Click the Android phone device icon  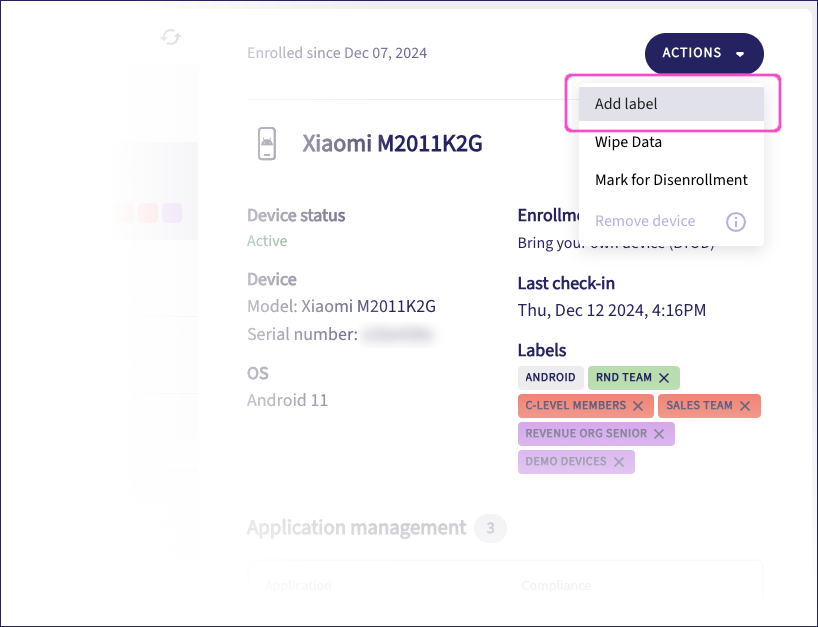266,144
